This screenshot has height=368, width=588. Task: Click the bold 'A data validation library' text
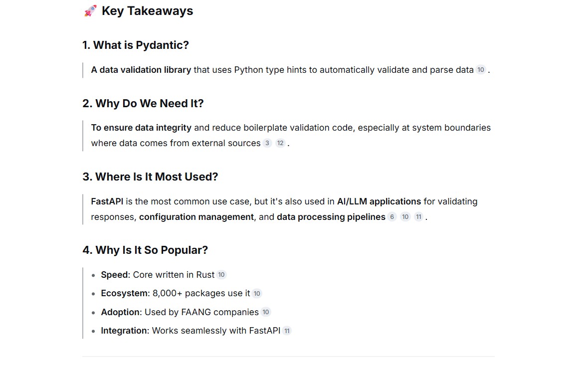click(141, 70)
